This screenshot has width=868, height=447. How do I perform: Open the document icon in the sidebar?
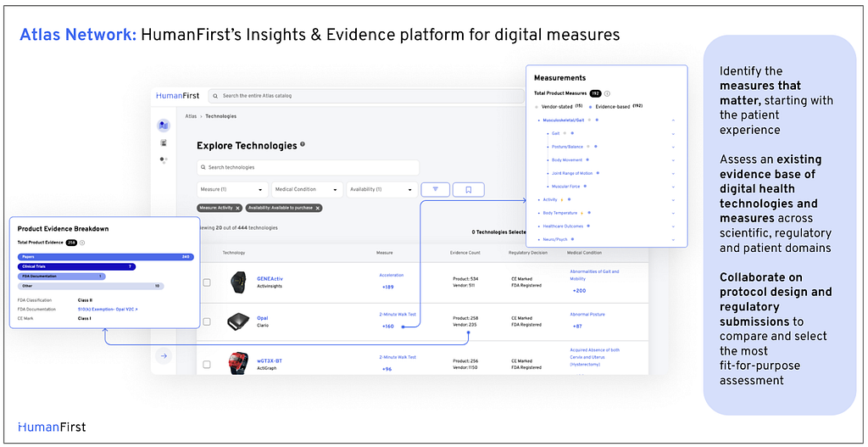[x=164, y=142]
